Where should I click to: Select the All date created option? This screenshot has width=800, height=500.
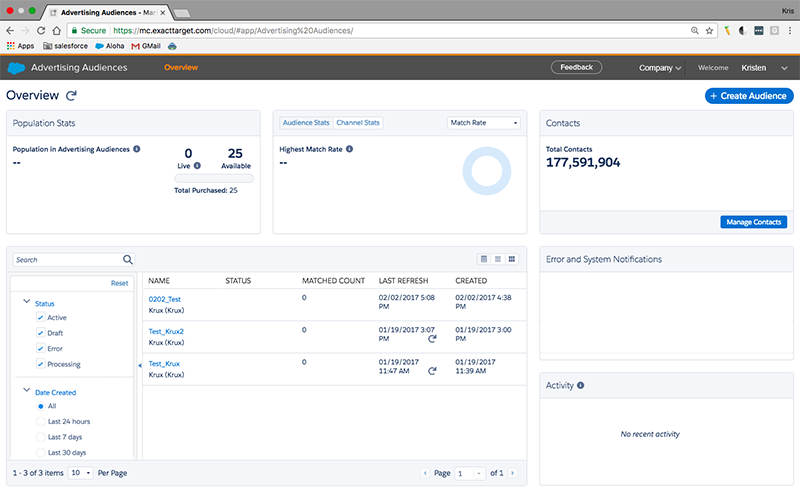point(40,406)
